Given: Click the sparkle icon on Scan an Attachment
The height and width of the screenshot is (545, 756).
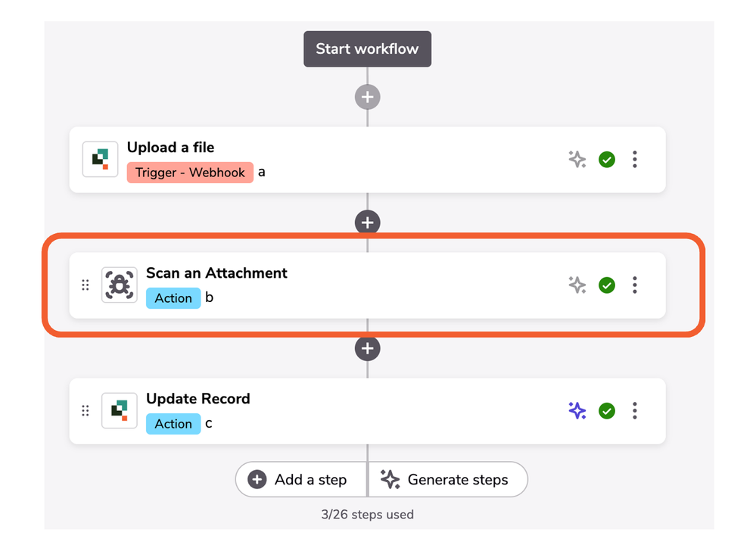Looking at the screenshot, I should click(x=577, y=285).
